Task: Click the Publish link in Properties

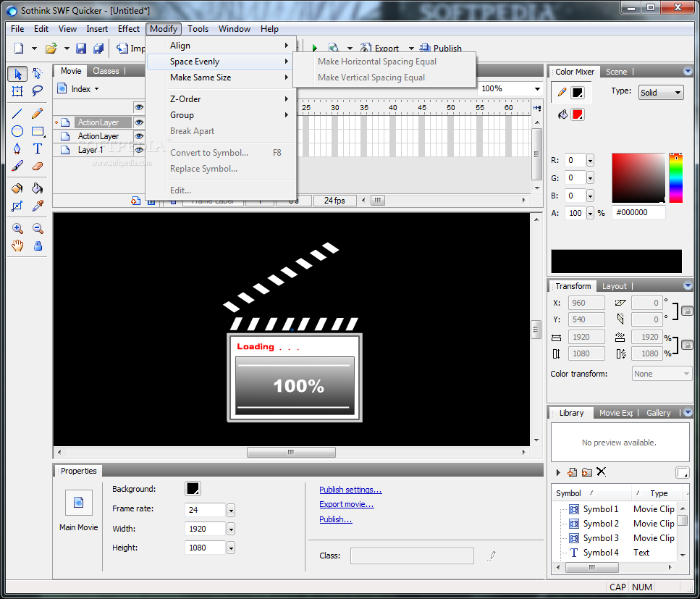Action: coord(336,519)
